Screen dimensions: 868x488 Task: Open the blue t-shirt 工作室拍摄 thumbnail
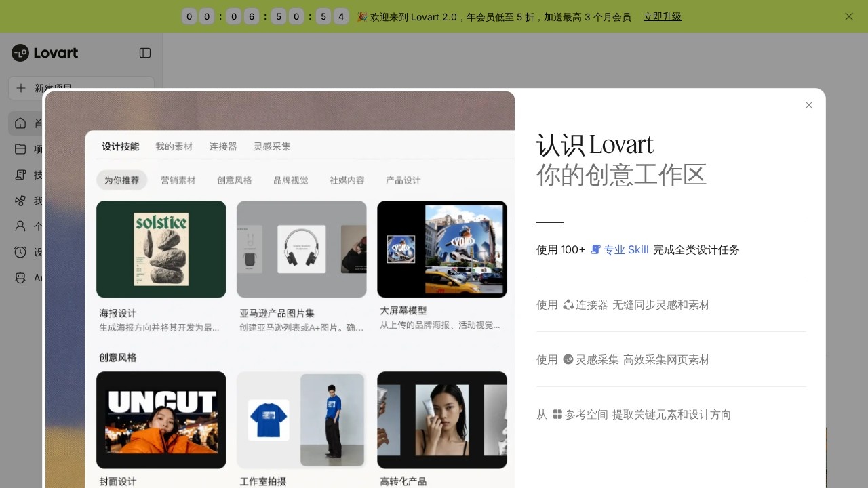[302, 420]
